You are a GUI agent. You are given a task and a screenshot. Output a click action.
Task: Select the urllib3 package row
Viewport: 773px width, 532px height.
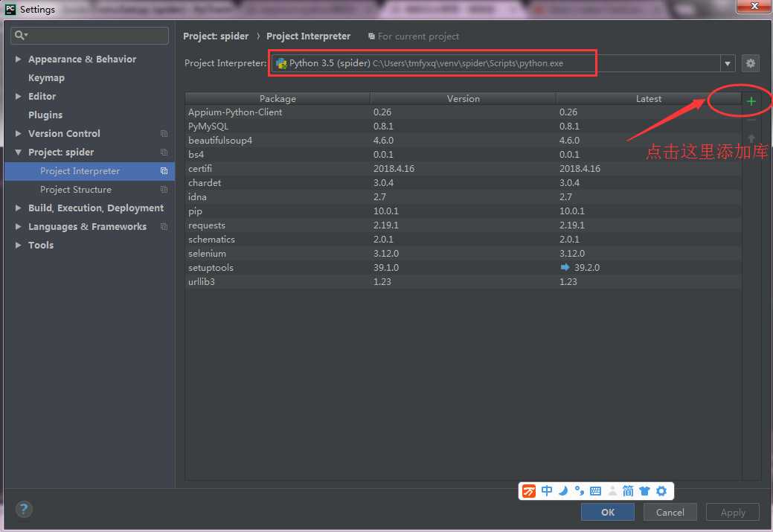(463, 281)
